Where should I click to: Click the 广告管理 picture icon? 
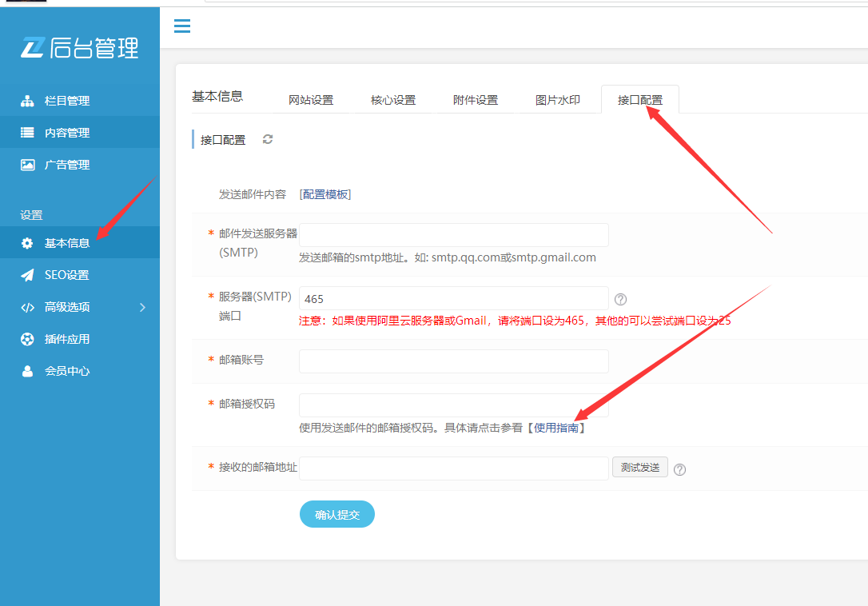(x=27, y=165)
